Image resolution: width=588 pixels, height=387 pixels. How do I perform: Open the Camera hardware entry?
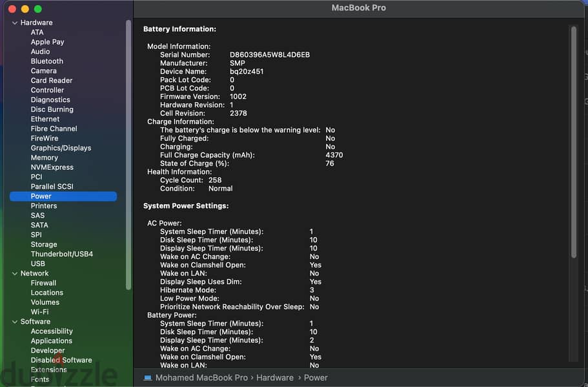(43, 71)
